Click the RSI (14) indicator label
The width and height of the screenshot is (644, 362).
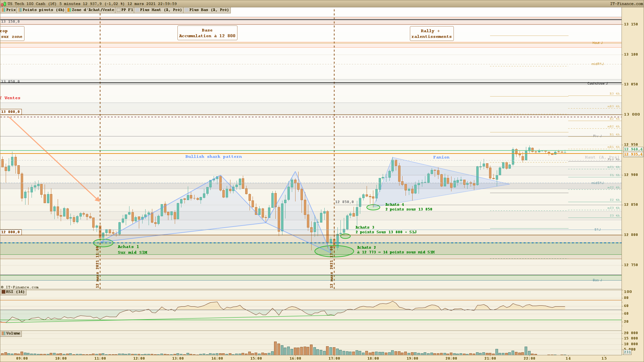pyautogui.click(x=15, y=292)
